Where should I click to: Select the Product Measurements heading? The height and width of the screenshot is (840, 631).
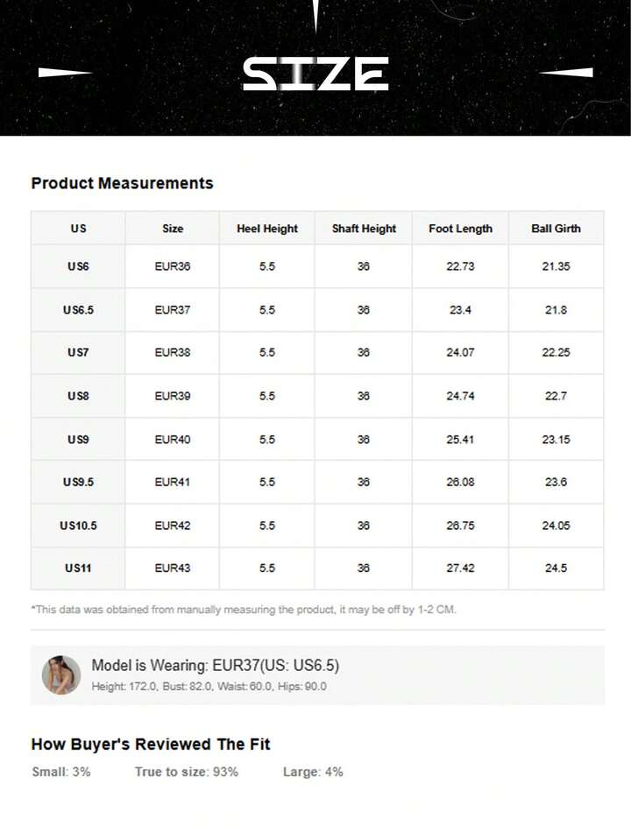tap(122, 183)
